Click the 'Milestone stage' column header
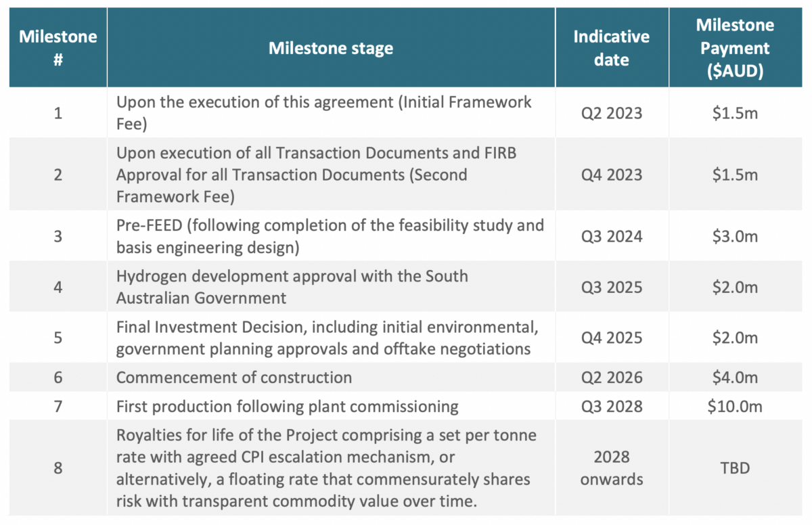The image size is (812, 525). click(331, 48)
